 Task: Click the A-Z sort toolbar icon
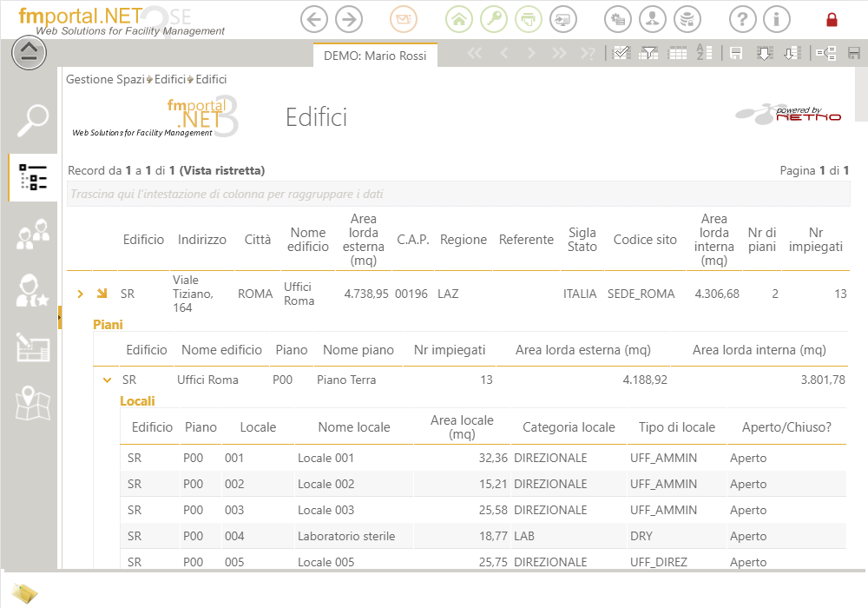[703, 54]
